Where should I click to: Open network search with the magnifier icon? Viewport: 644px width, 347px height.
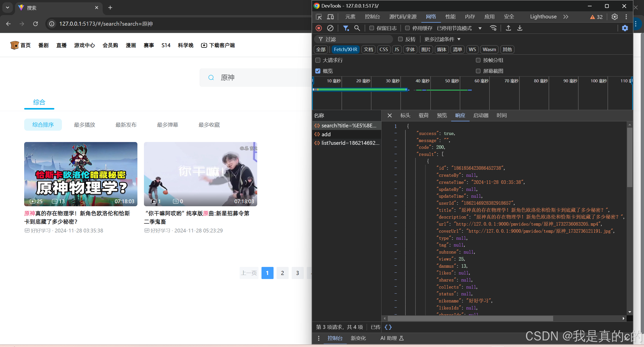click(x=357, y=28)
